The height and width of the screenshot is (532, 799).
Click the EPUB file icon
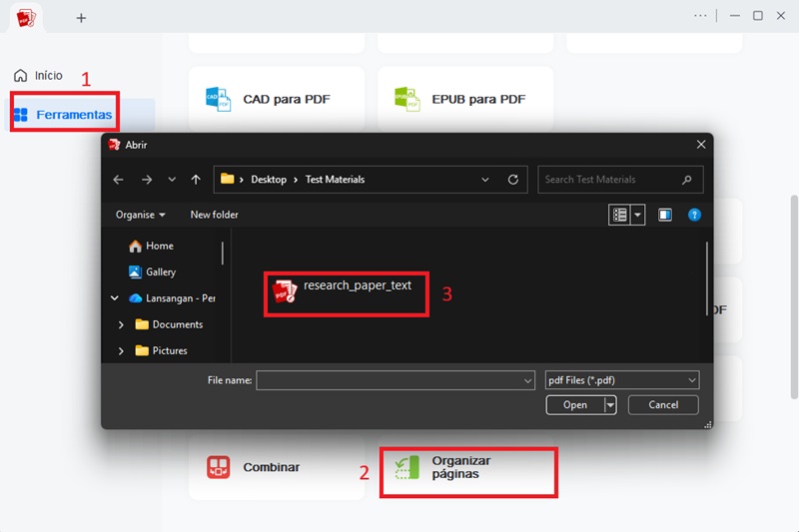coord(407,99)
